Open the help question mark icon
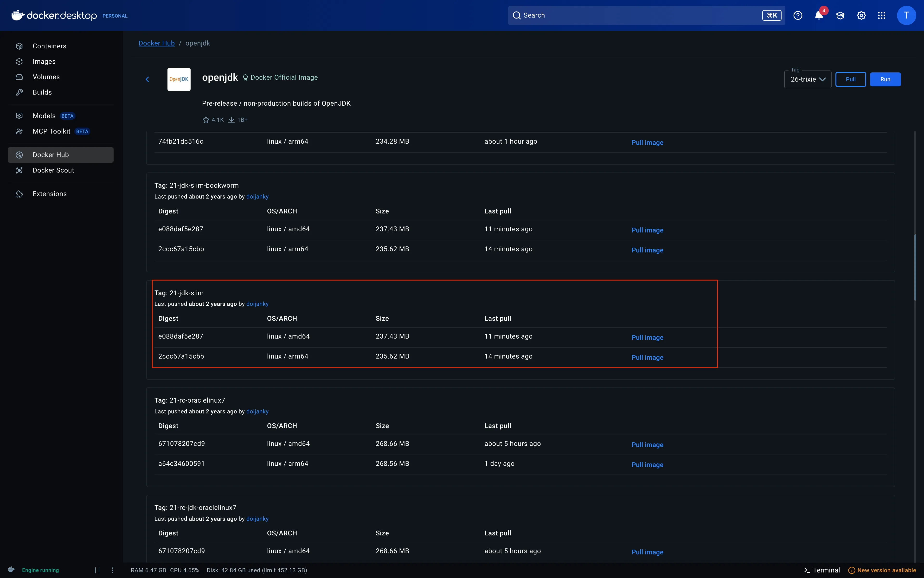 pyautogui.click(x=798, y=15)
